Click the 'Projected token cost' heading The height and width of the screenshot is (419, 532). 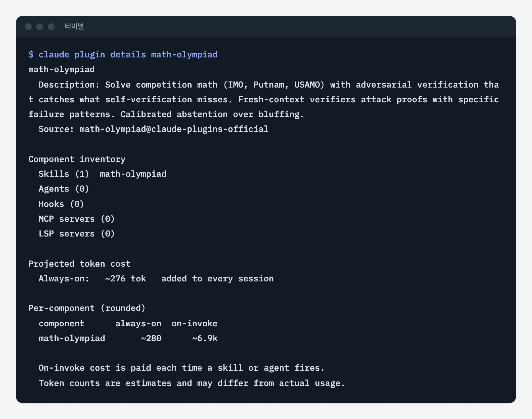point(80,264)
